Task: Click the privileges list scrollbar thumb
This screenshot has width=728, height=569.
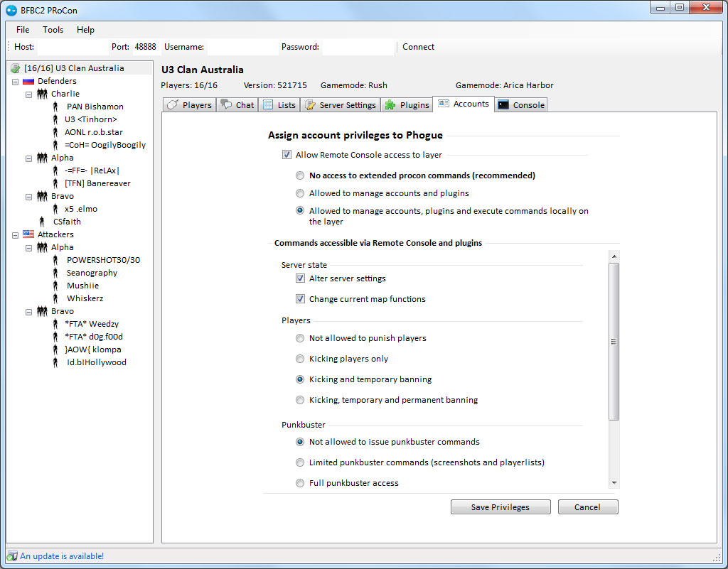Action: pos(614,342)
